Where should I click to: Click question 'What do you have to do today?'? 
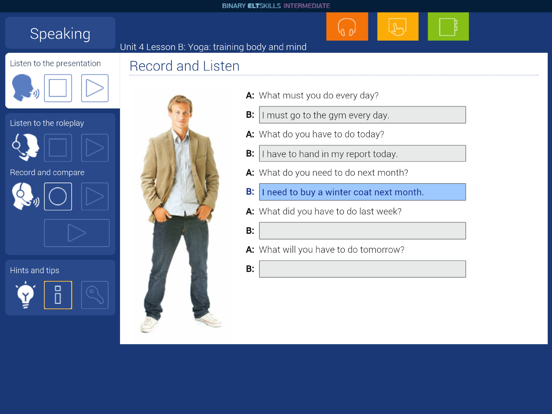coord(321,134)
